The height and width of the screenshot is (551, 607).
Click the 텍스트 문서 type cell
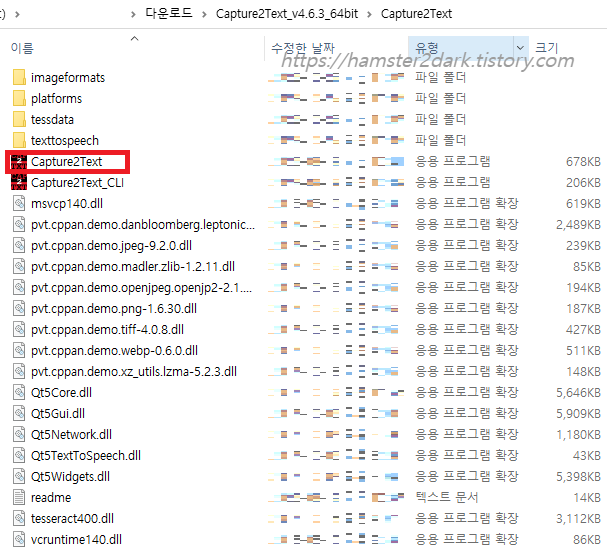pos(447,497)
